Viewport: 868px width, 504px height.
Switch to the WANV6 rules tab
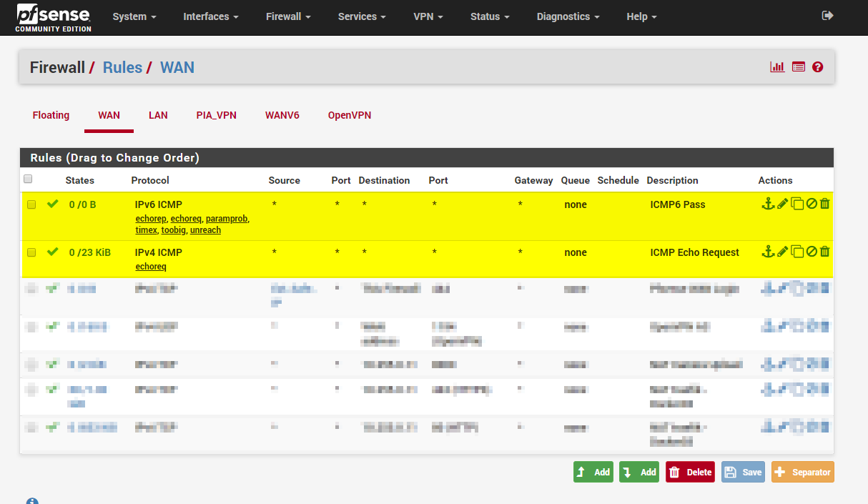(282, 115)
